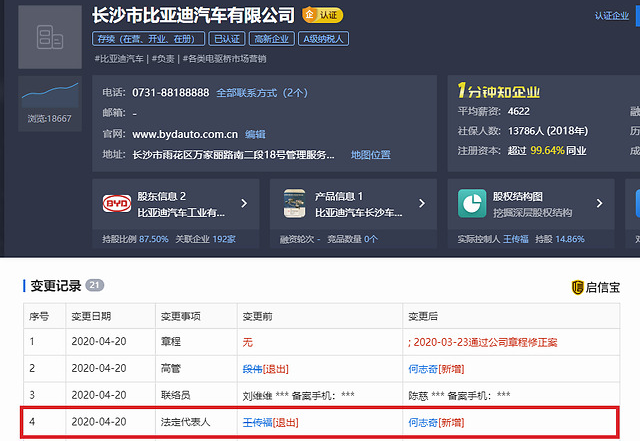Open 全部联系方式 (2个) link
This screenshot has height=441, width=642.
(x=262, y=93)
